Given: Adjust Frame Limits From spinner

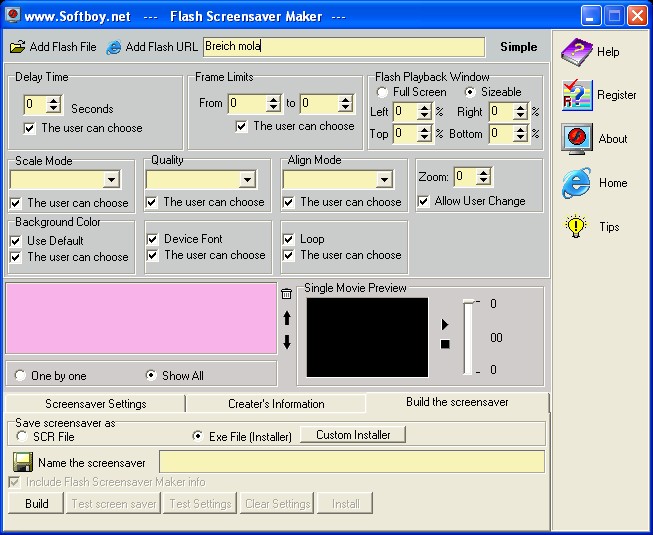Looking at the screenshot, I should (273, 103).
